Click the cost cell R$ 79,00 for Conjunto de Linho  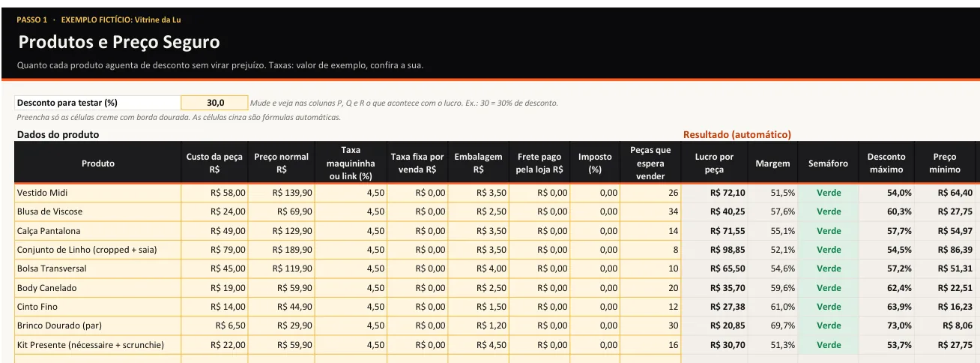point(215,250)
